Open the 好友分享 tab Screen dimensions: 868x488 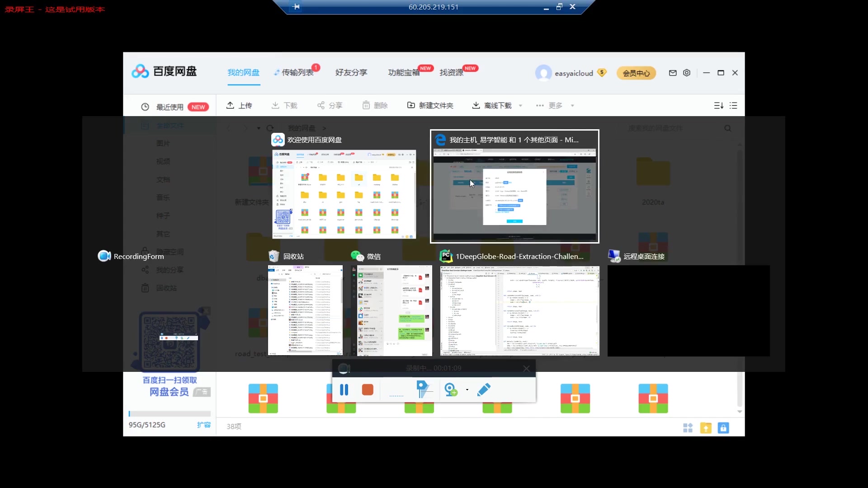[x=351, y=73]
